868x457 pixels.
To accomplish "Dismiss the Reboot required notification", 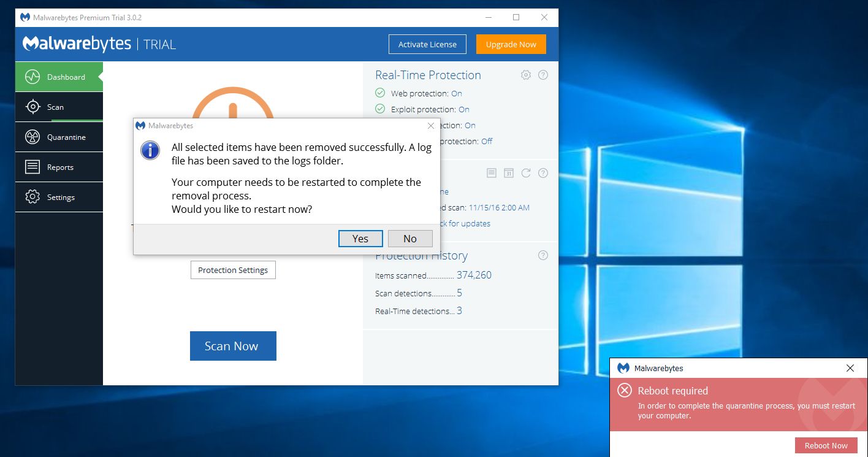I will (x=850, y=368).
